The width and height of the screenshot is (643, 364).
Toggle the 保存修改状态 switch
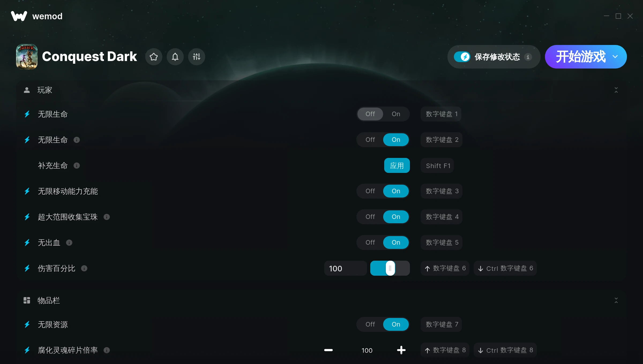pyautogui.click(x=462, y=57)
